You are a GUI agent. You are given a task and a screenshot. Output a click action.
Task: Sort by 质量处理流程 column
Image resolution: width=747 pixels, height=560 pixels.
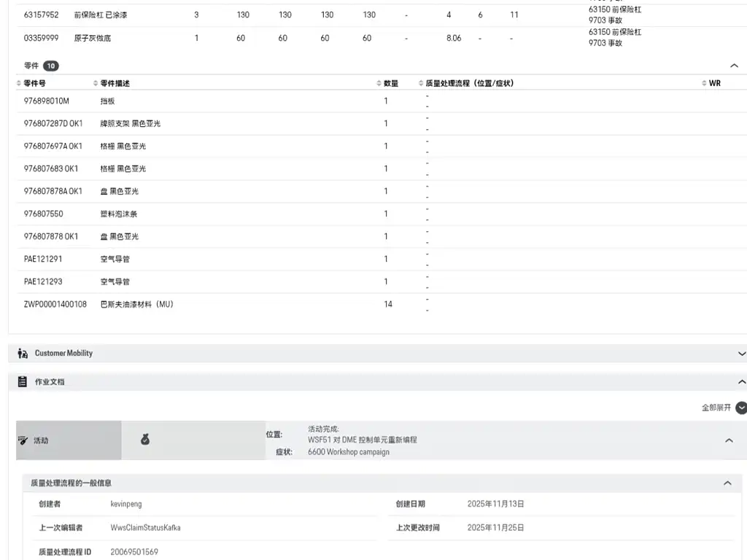[x=421, y=83]
